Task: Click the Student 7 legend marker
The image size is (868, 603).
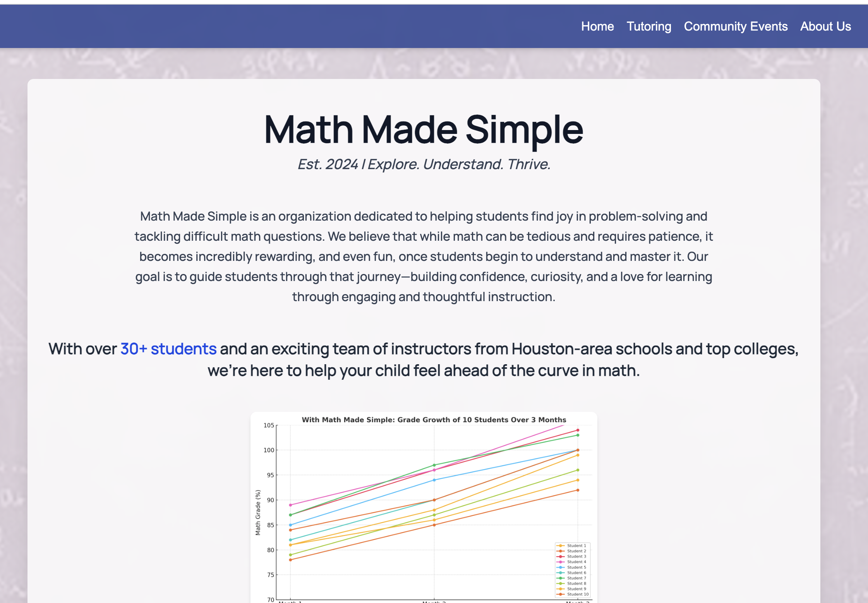Action: coord(561,578)
